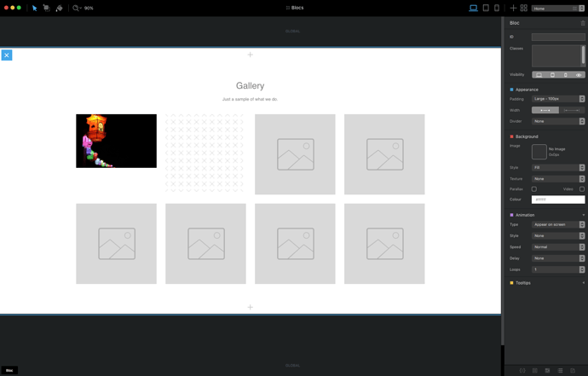Click the bloc ID input field
The height and width of the screenshot is (376, 588).
point(558,37)
